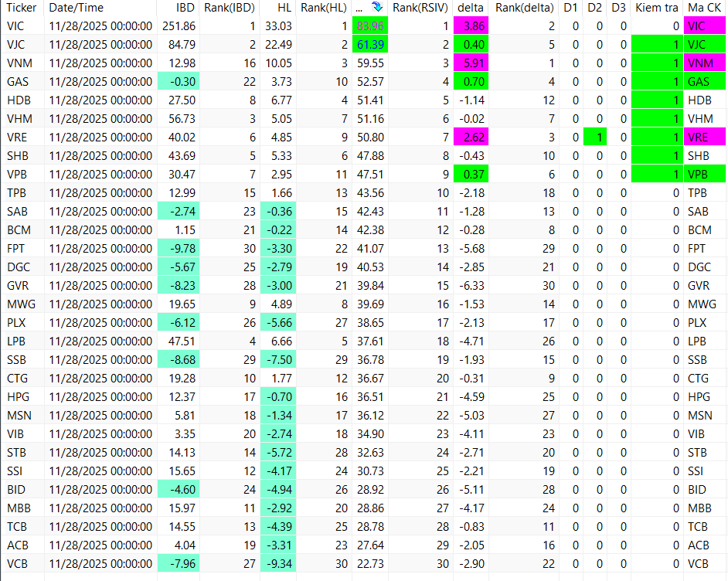
Task: Click the Rank(RSIV) column header
Action: coord(420,8)
